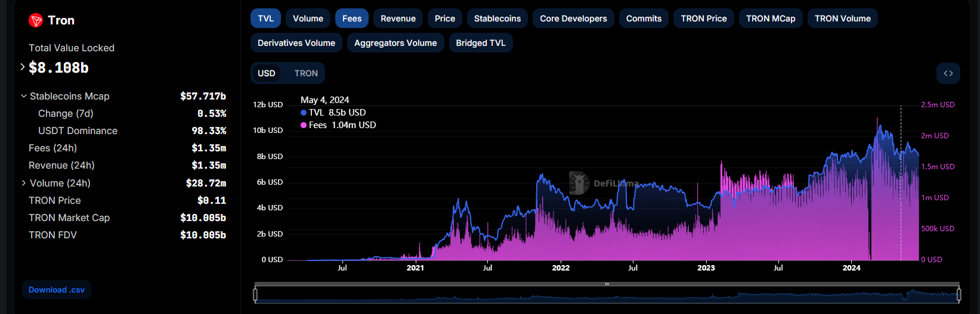Toggle the Stablecoins chart metric
The height and width of the screenshot is (314, 980).
(497, 18)
